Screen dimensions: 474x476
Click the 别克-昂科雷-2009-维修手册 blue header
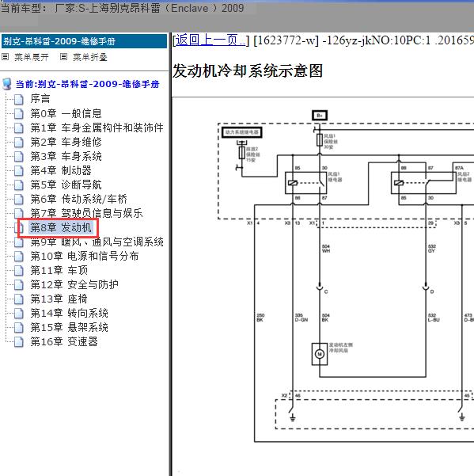coord(85,41)
